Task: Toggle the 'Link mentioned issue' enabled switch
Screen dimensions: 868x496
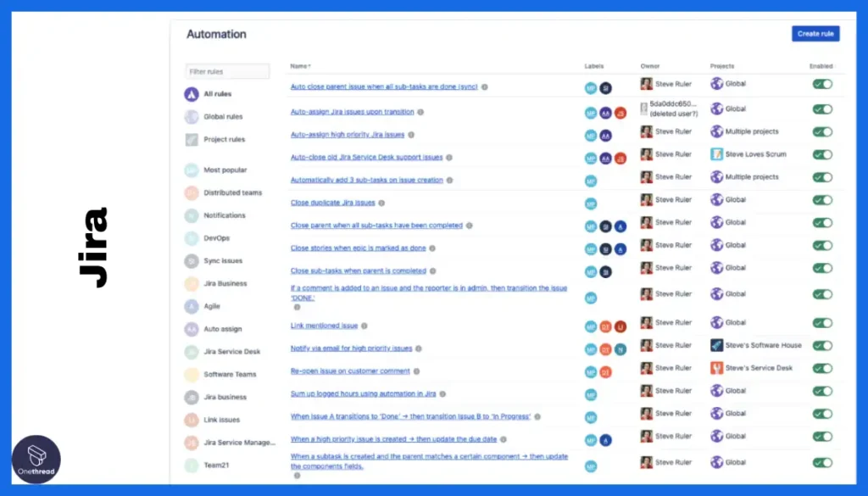Action: click(x=822, y=323)
